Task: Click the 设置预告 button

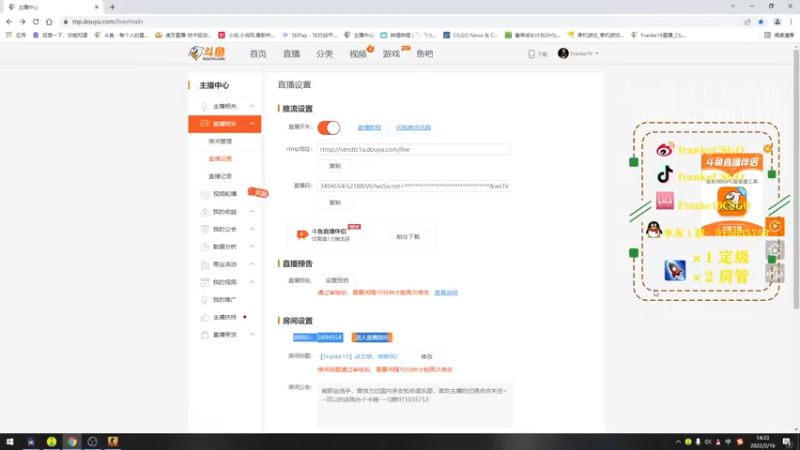Action: point(337,280)
